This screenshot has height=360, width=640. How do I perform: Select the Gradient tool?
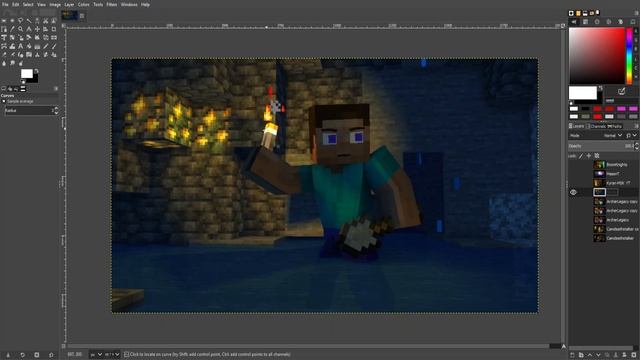click(37, 46)
